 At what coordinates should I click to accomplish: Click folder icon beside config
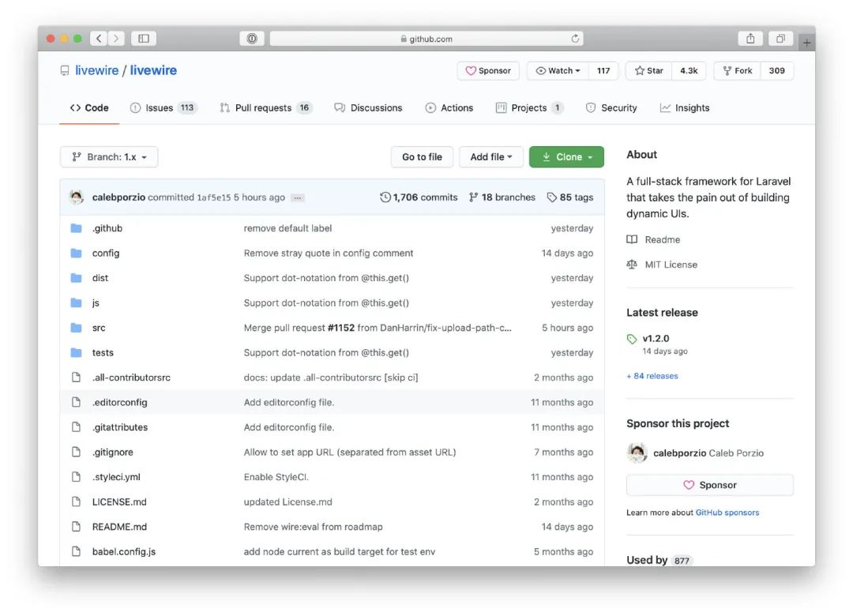coord(76,253)
